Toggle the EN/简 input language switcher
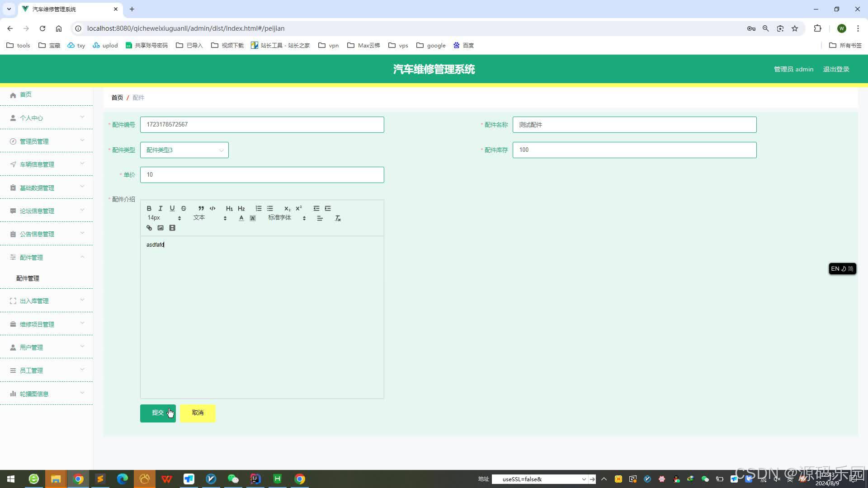This screenshot has height=488, width=868. click(x=842, y=268)
